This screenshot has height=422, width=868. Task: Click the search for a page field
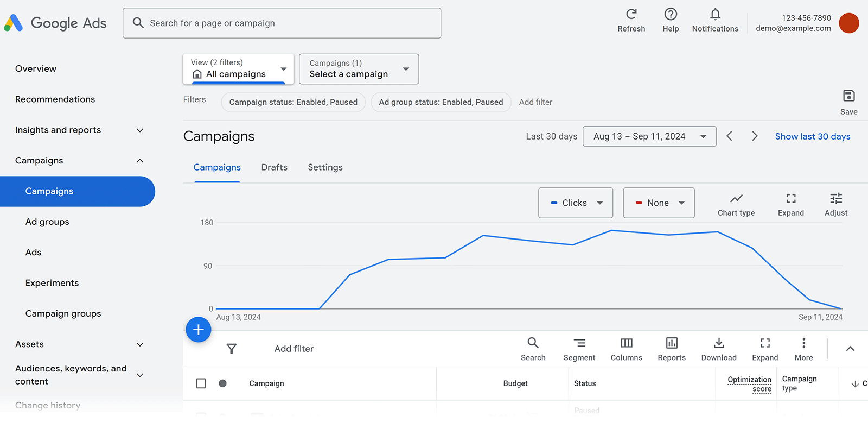pos(282,23)
